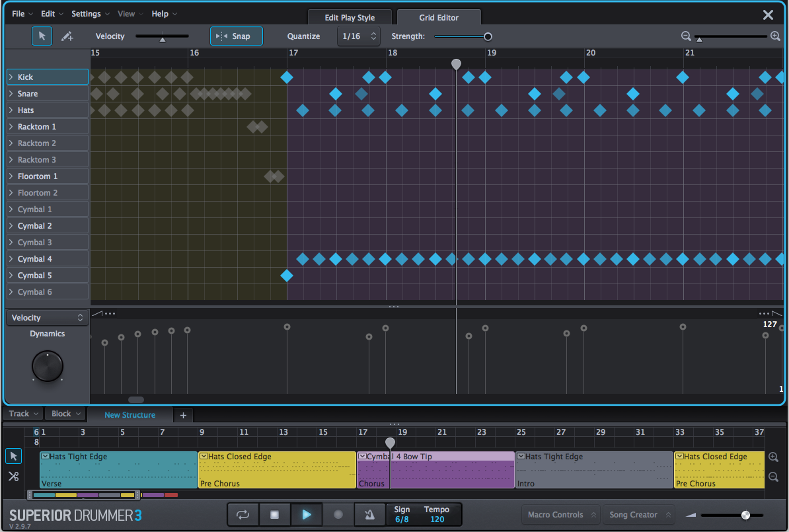This screenshot has width=789, height=532.
Task: Expand the Racktom 1 row
Action: 11,127
